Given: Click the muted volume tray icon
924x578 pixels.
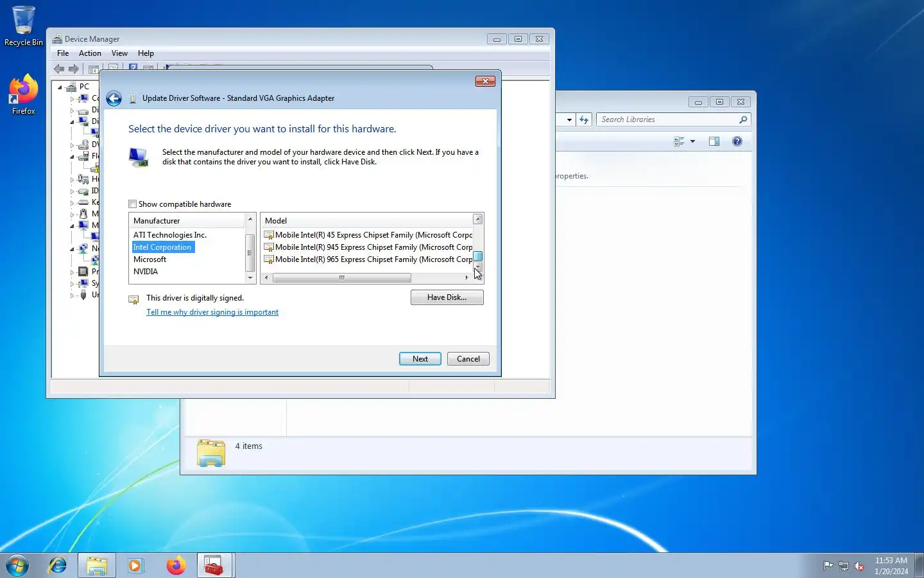Looking at the screenshot, I should pyautogui.click(x=859, y=566).
